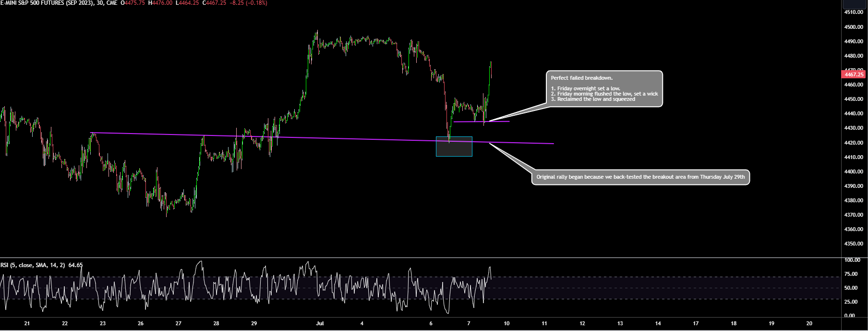Viewport: 868px width, 331px height.
Task: Click the 4500.00 price axis label
Action: 854,27
